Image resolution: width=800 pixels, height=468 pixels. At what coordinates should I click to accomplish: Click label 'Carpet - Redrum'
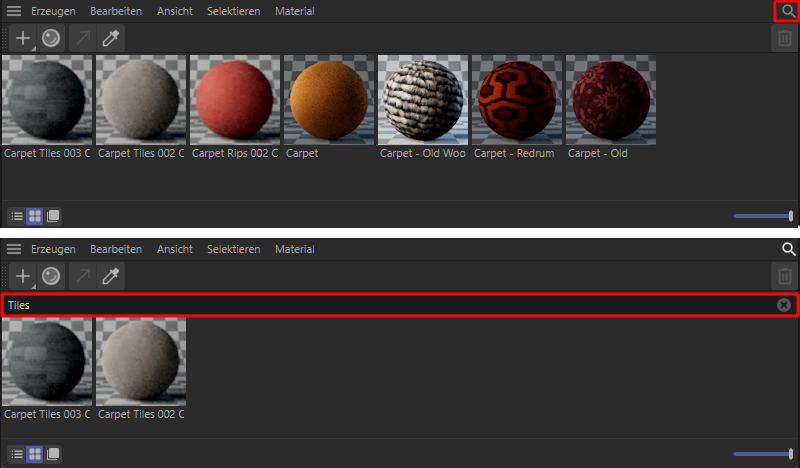coord(514,153)
